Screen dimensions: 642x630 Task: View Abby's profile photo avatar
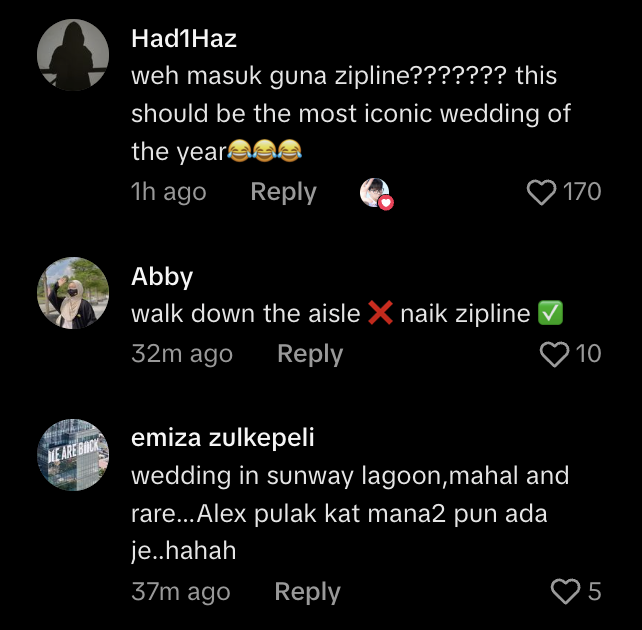click(73, 293)
